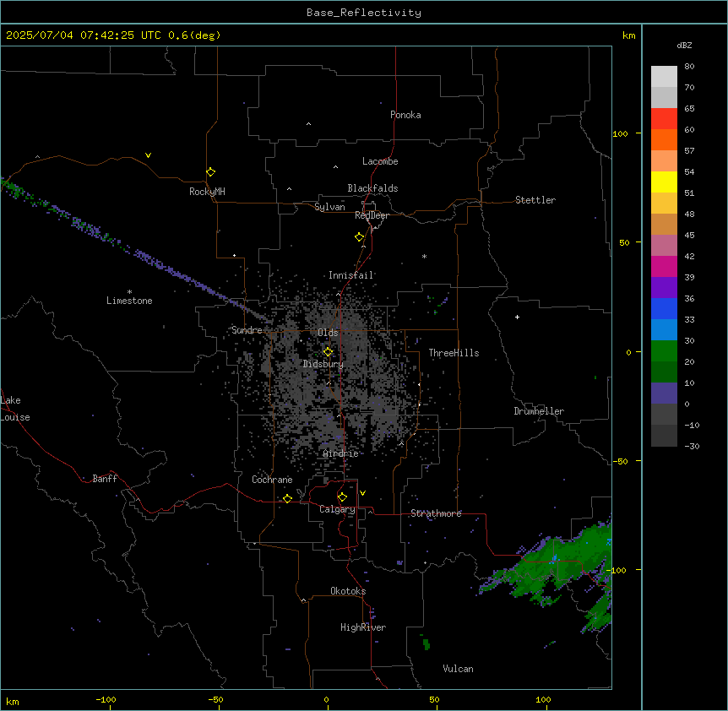Click the Blackfalds label on the map
The height and width of the screenshot is (711, 728).
pyautogui.click(x=372, y=188)
